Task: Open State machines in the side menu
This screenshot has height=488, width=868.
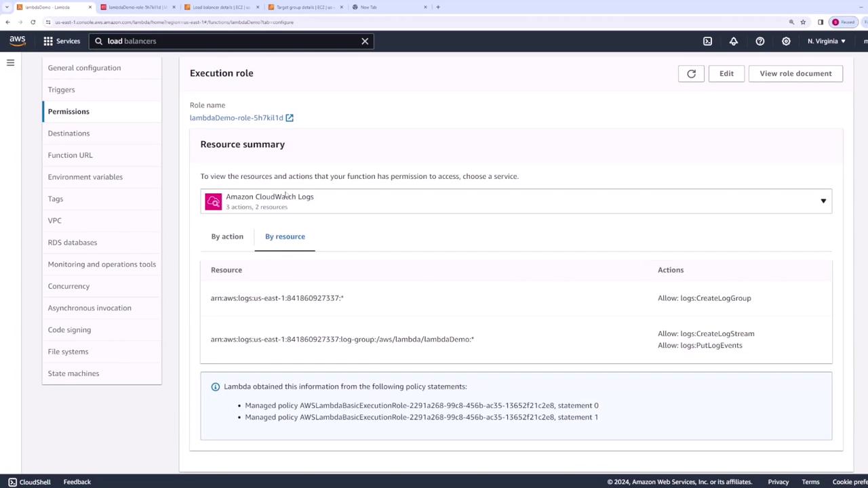Action: 73,373
